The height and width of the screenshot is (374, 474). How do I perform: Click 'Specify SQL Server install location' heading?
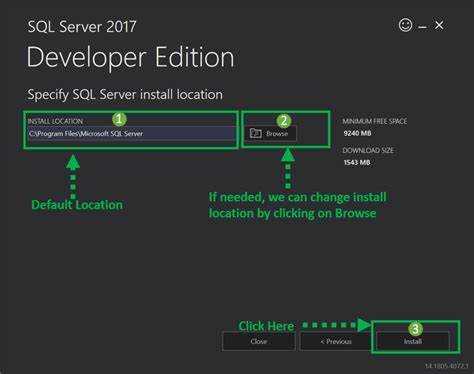tap(125, 95)
